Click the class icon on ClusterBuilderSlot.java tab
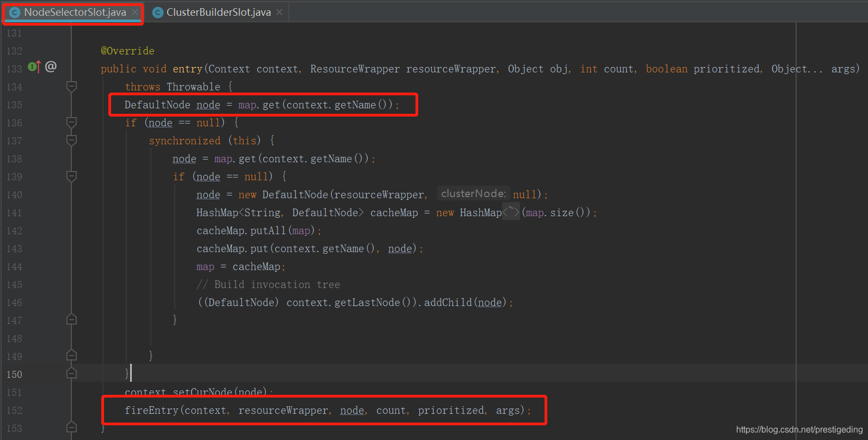Screen dimensions: 868x440 (158, 13)
